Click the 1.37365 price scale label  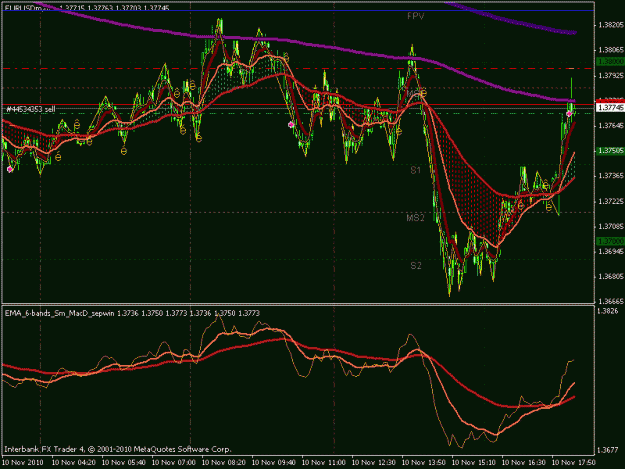(610, 176)
